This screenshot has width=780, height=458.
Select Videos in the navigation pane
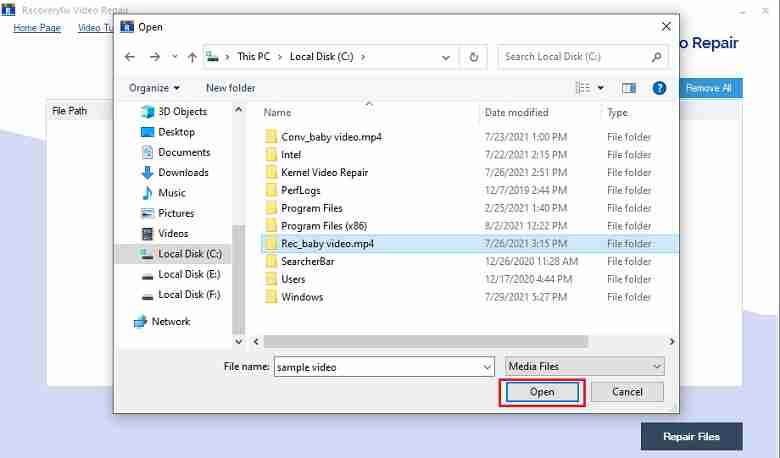pos(173,234)
